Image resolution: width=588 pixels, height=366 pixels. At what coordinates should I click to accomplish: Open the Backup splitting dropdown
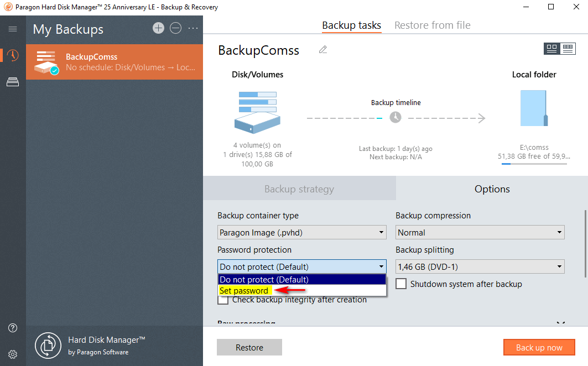[480, 266]
